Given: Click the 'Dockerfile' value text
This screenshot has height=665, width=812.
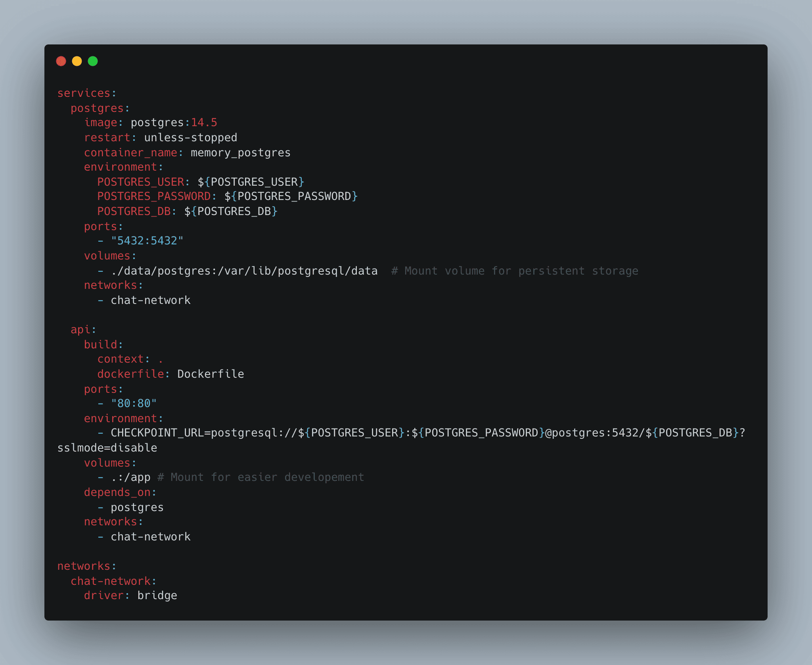Looking at the screenshot, I should [211, 374].
